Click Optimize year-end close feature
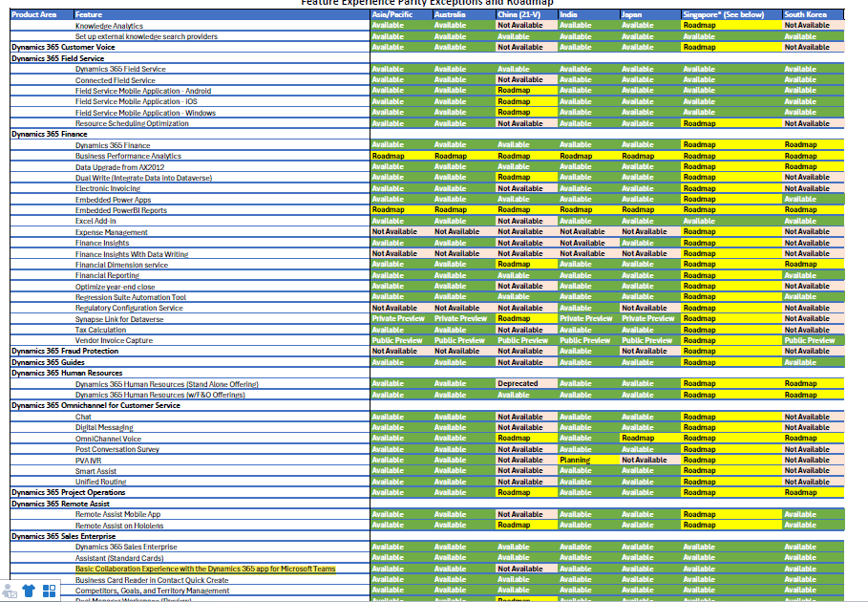Image resolution: width=868 pixels, height=602 pixels. (x=116, y=287)
